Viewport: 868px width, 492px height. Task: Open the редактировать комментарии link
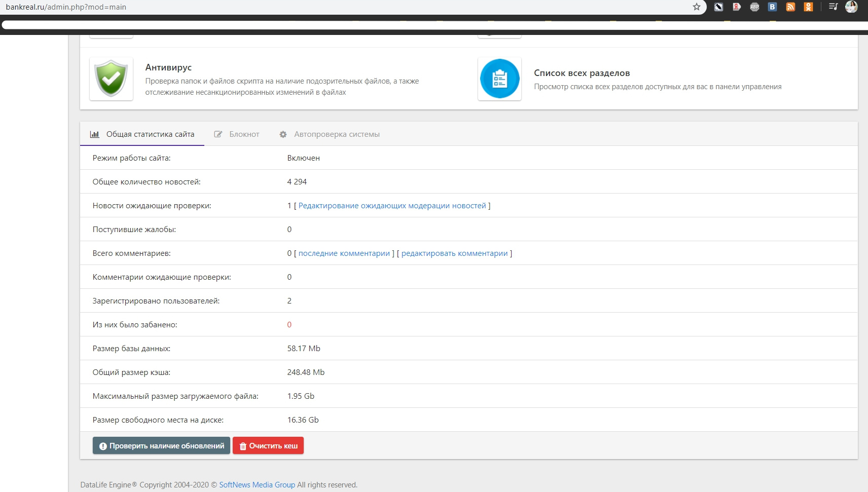pos(454,253)
